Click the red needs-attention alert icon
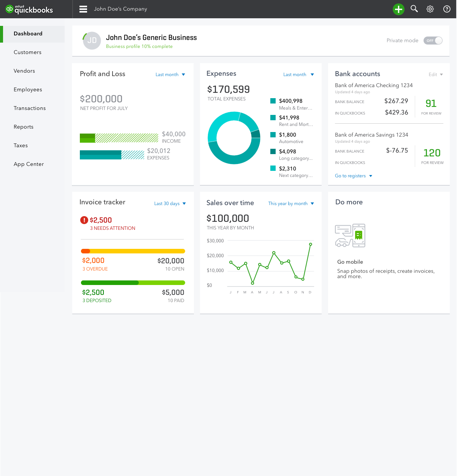Screen dimensions: 457x476 pos(84,220)
